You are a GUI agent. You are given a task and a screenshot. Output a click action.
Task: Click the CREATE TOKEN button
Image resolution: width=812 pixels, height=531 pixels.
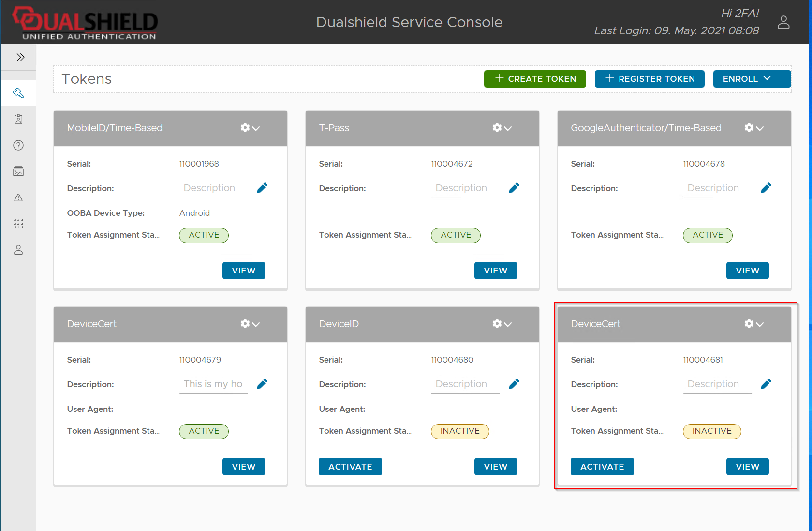[535, 79]
